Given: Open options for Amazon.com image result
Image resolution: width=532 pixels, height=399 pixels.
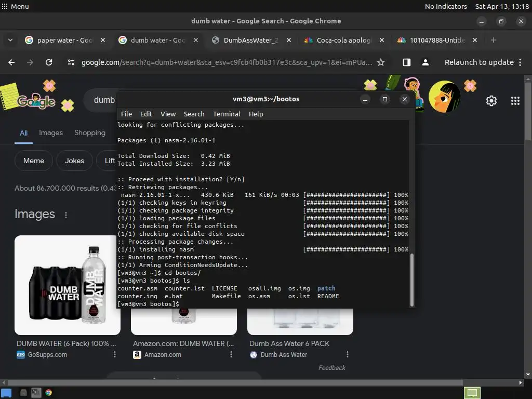Looking at the screenshot, I should pos(231,354).
